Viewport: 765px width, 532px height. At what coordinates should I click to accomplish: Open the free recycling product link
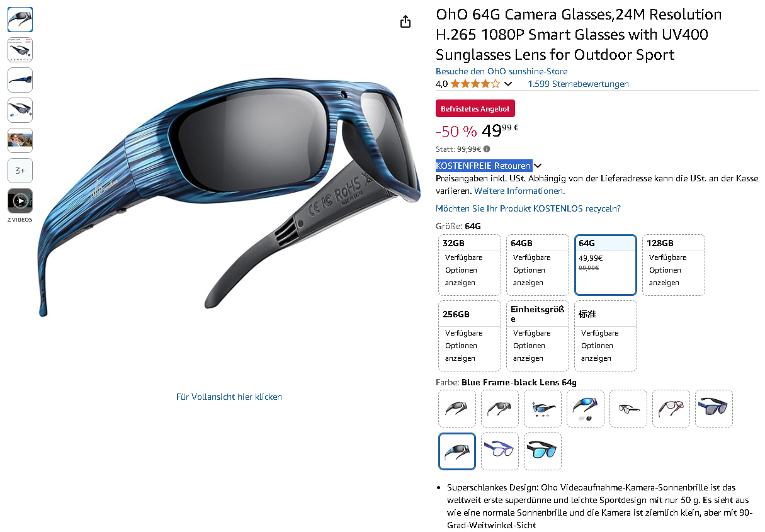click(x=528, y=208)
